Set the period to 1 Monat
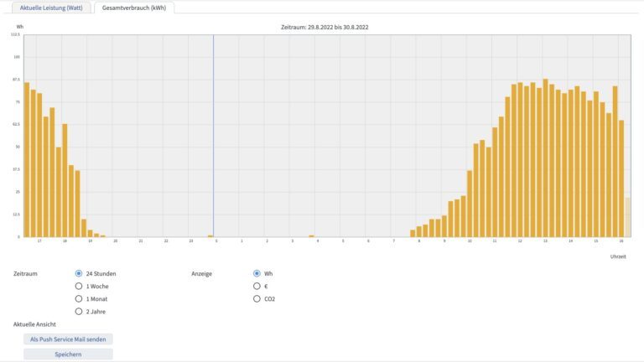 pyautogui.click(x=79, y=299)
